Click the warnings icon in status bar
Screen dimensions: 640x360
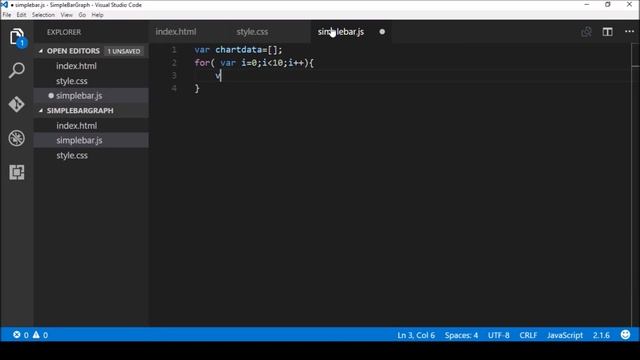[x=36, y=335]
